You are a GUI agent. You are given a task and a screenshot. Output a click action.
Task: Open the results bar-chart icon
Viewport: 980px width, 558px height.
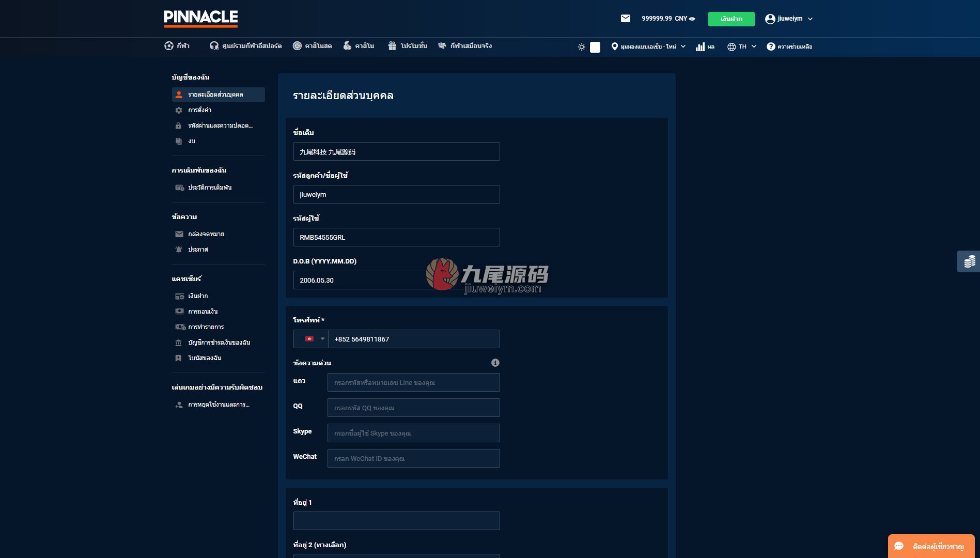point(700,47)
